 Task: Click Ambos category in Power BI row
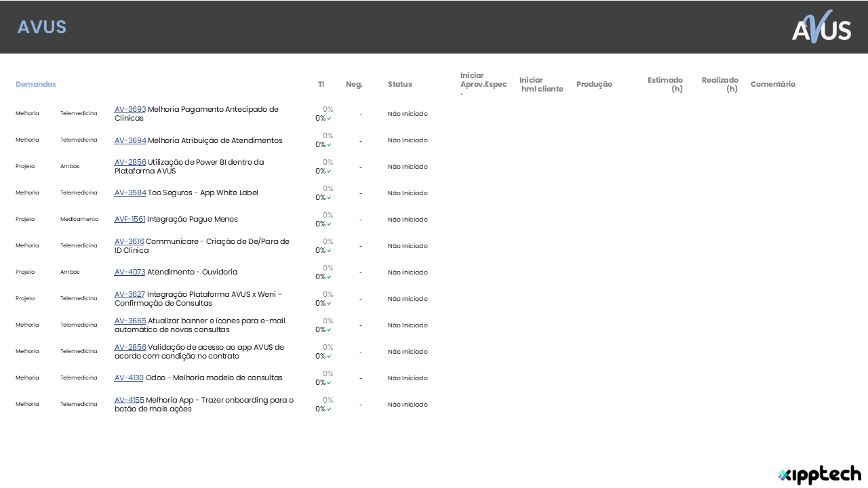pos(70,166)
